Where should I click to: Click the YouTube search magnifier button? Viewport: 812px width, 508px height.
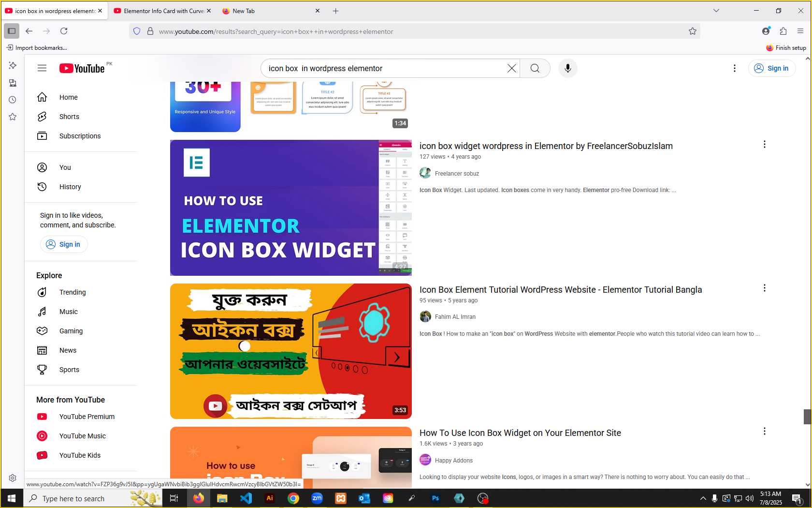point(535,68)
